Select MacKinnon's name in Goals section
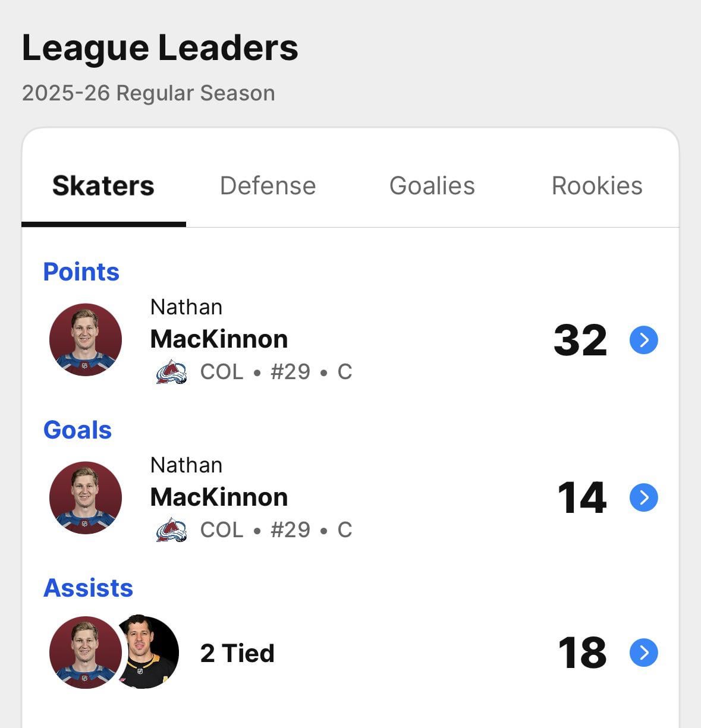This screenshot has width=701, height=728. [x=219, y=497]
